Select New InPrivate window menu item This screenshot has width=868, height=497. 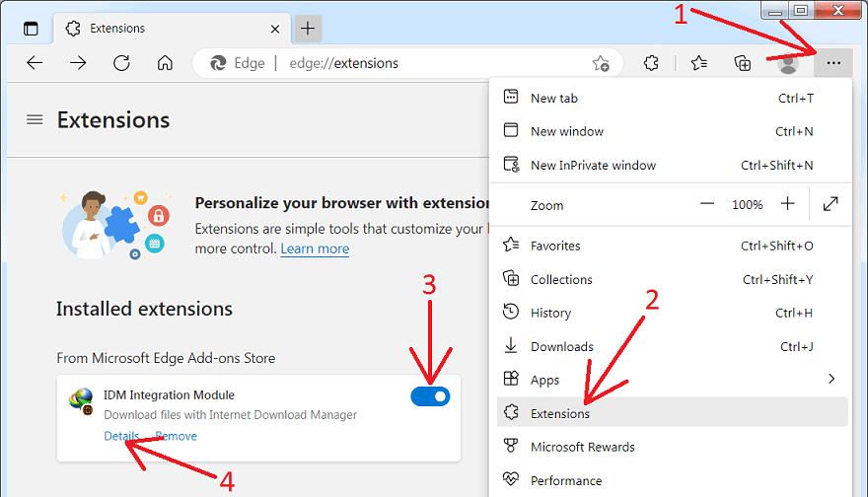coord(671,165)
